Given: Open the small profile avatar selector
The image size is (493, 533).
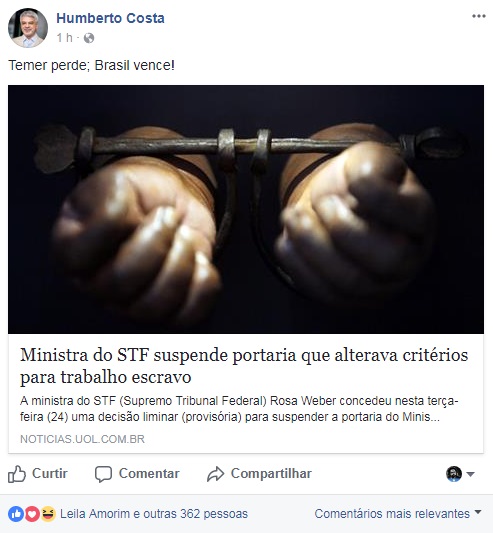Looking at the screenshot, I should coord(454,474).
